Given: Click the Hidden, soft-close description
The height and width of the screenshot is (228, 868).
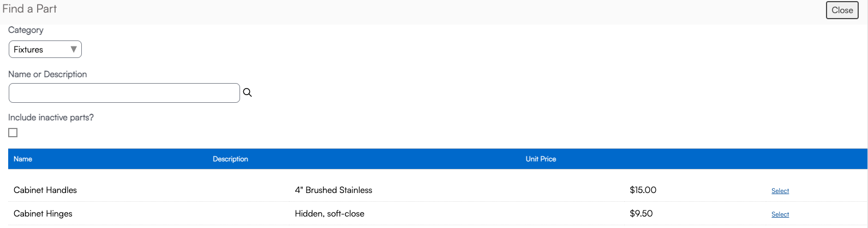Looking at the screenshot, I should (x=330, y=214).
